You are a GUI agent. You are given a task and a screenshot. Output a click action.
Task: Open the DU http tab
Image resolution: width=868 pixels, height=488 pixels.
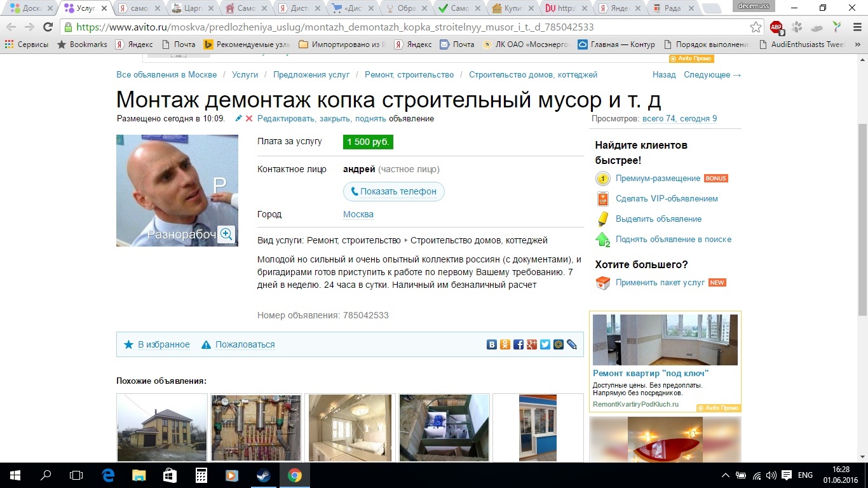coord(569,8)
